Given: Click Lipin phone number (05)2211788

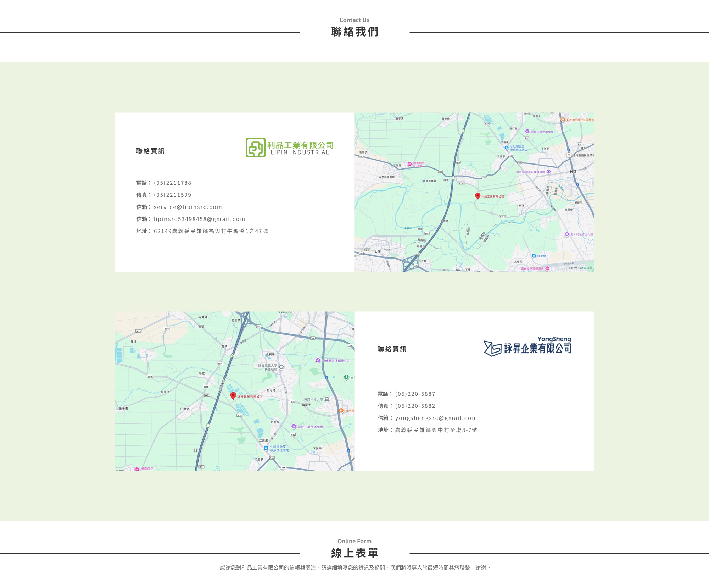Looking at the screenshot, I should pyautogui.click(x=172, y=183).
